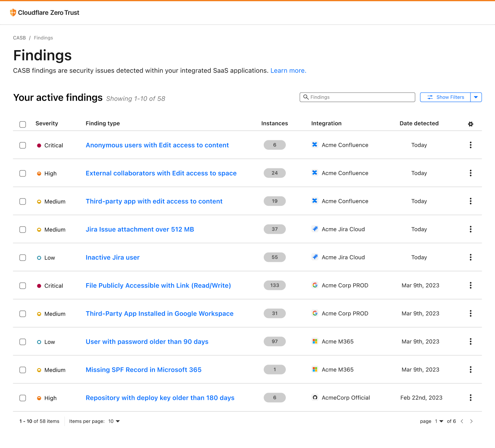The height and width of the screenshot is (448, 495).
Task: Tick the Jira Issue attachment row checkbox
Action: (x=23, y=229)
